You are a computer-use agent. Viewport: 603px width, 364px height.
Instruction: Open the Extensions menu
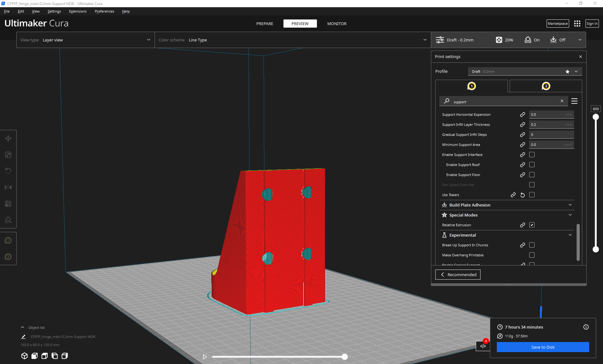pos(78,11)
